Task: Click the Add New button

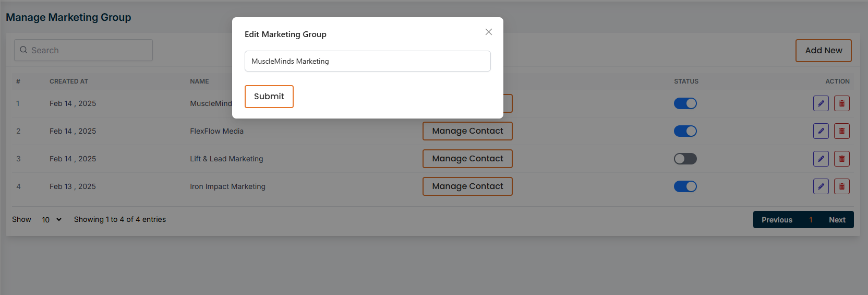Action: point(823,51)
